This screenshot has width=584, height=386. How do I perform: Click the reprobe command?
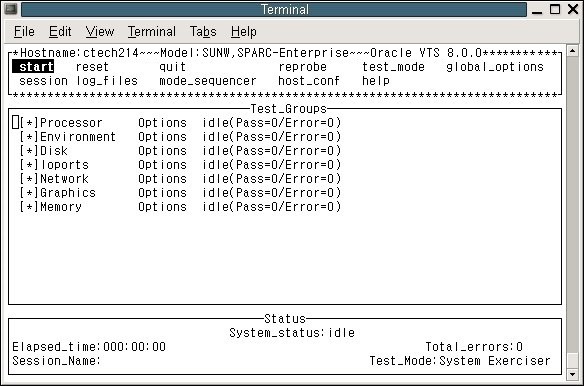[x=302, y=67]
